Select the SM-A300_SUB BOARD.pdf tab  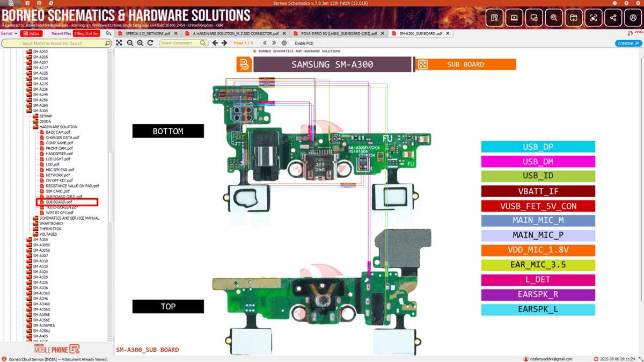[420, 33]
